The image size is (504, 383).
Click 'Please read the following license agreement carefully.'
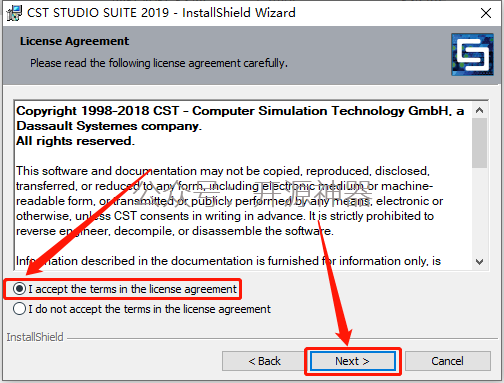point(159,63)
